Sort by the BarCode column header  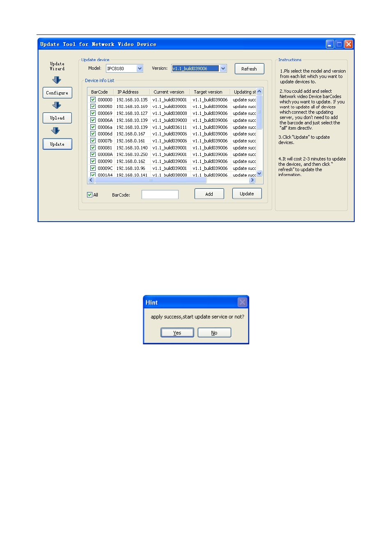(x=100, y=92)
